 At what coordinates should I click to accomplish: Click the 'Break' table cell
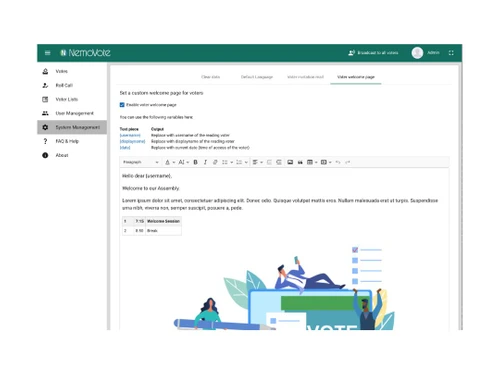point(163,231)
